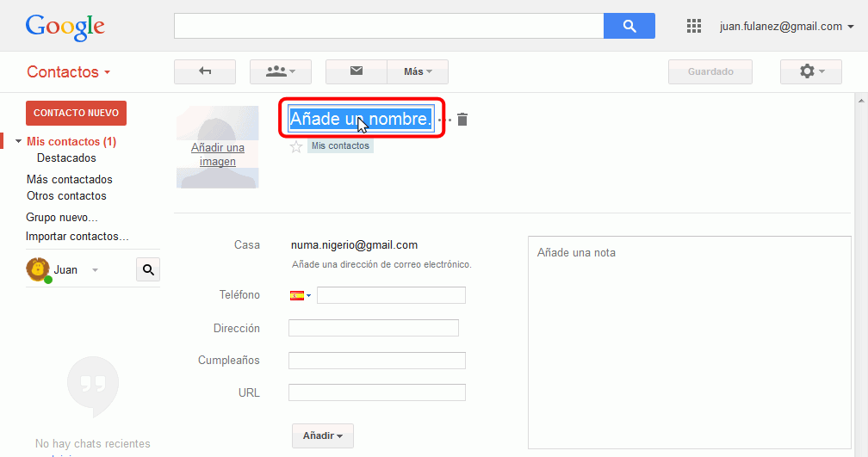This screenshot has height=457, width=868.
Task: Open the Spain flag country dropdown
Action: pyautogui.click(x=300, y=295)
